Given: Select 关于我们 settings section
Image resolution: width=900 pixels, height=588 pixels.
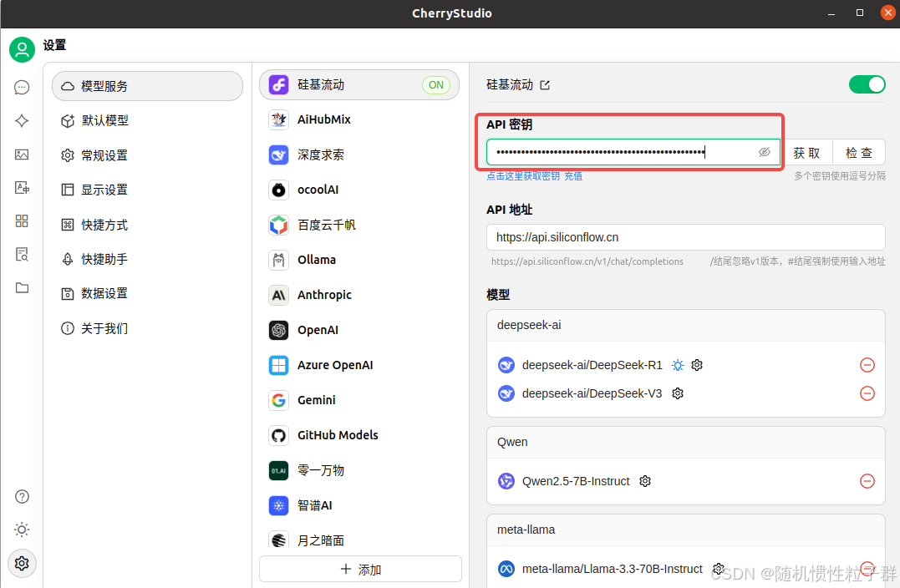Looking at the screenshot, I should click(148, 329).
